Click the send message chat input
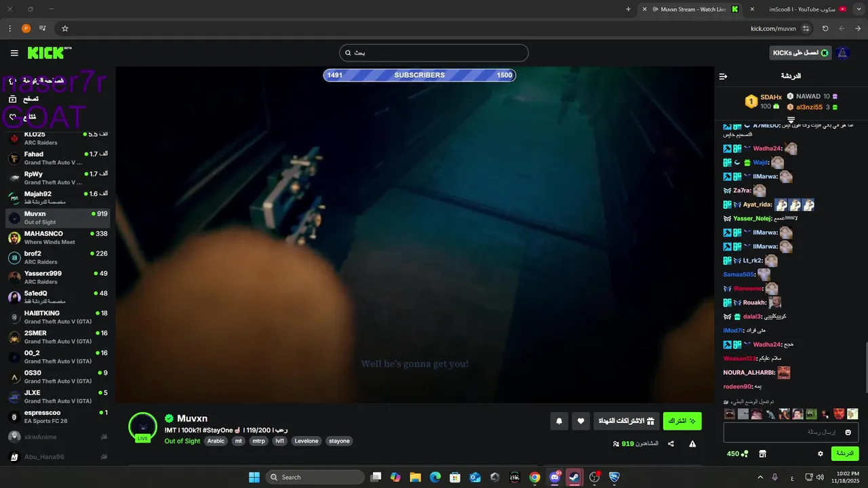Viewport: 868px width, 488px height. (x=791, y=432)
